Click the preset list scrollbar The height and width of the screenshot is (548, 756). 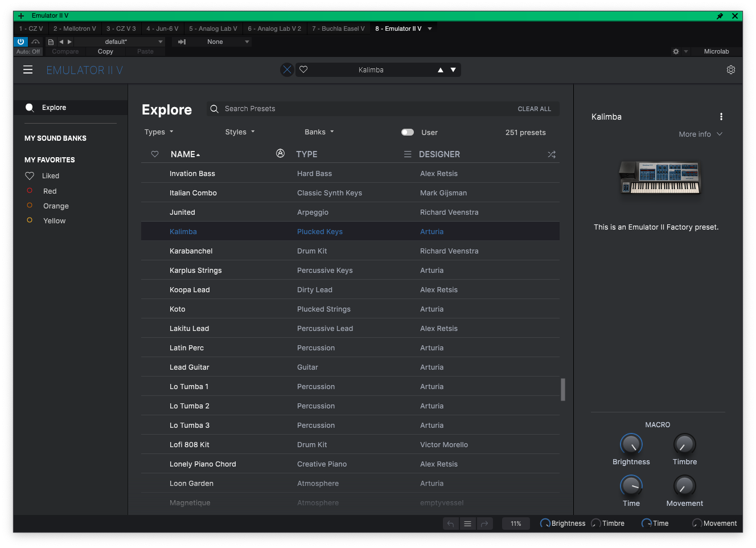563,390
